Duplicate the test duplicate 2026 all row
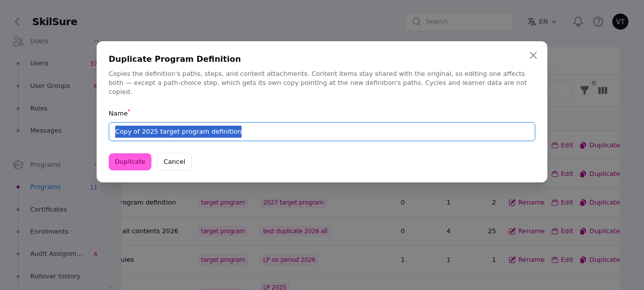 600,231
